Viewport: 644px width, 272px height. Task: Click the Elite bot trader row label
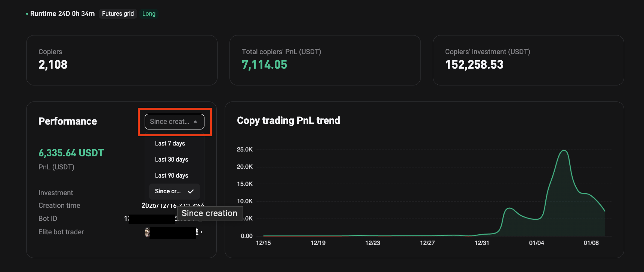click(x=61, y=232)
